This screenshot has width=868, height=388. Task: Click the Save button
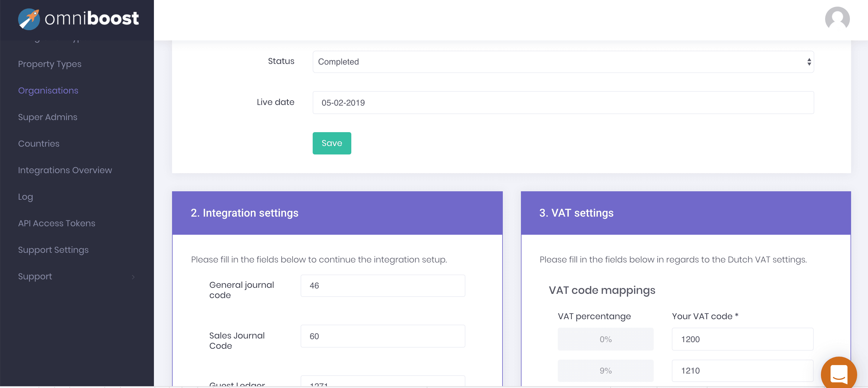coord(332,143)
